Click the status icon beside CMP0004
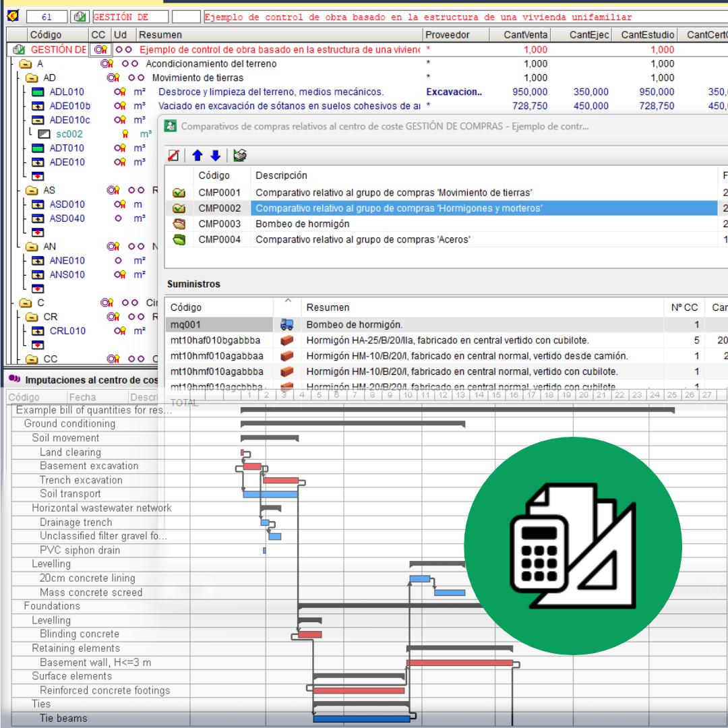Screen dimensions: 728x728 (179, 239)
